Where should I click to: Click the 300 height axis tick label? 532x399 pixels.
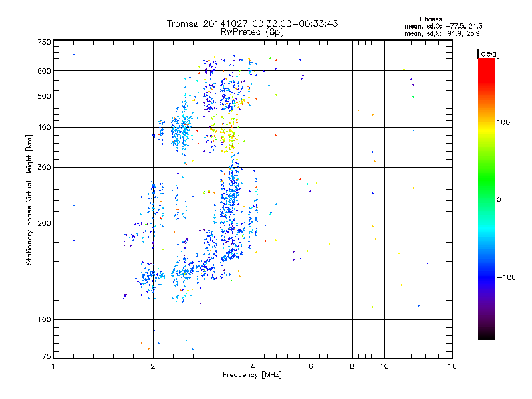[x=44, y=168]
